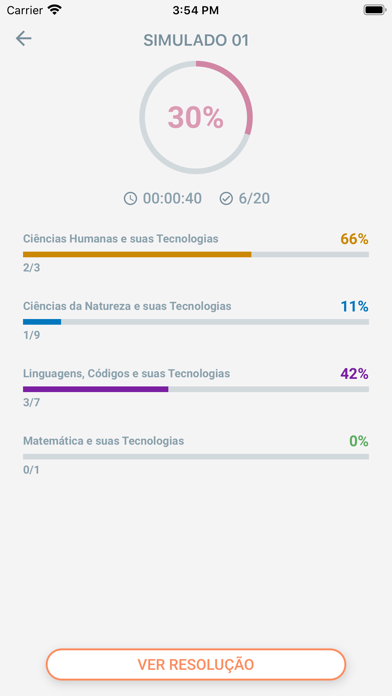The height and width of the screenshot is (696, 392).
Task: Tap the back arrow icon
Action: coord(24,39)
